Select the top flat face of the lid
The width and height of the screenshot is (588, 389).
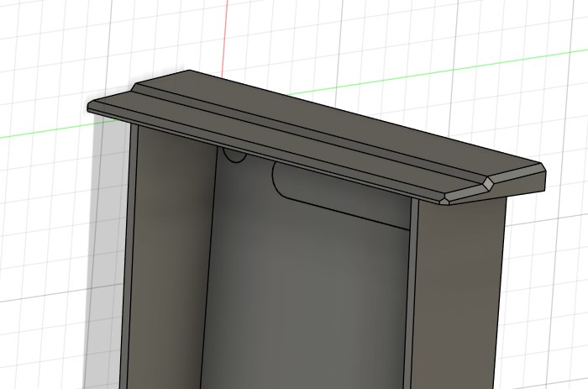[x=338, y=122]
